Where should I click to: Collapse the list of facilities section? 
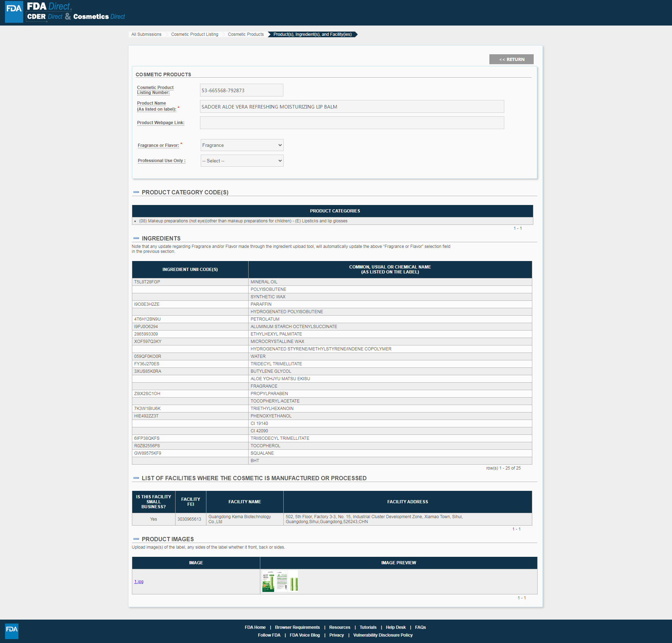point(136,478)
